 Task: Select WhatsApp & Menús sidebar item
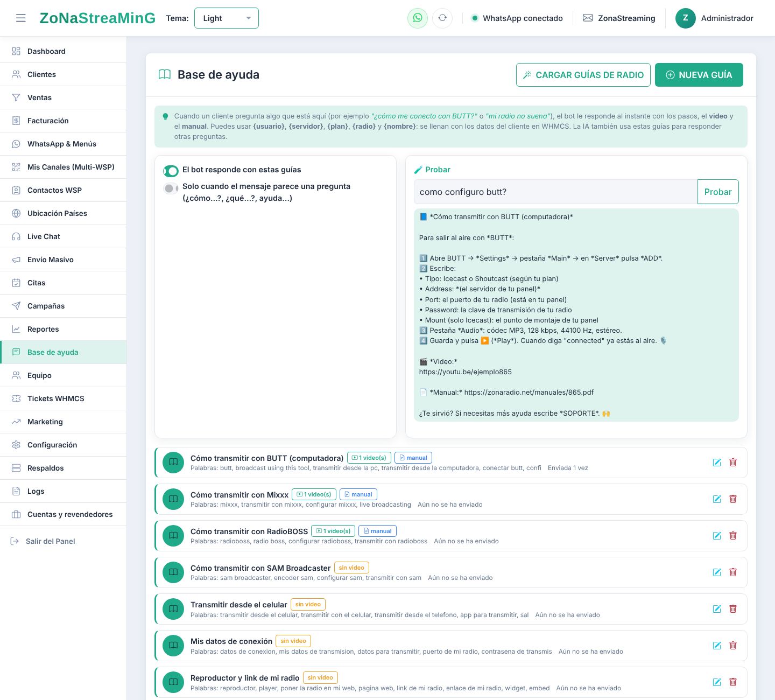(x=64, y=144)
